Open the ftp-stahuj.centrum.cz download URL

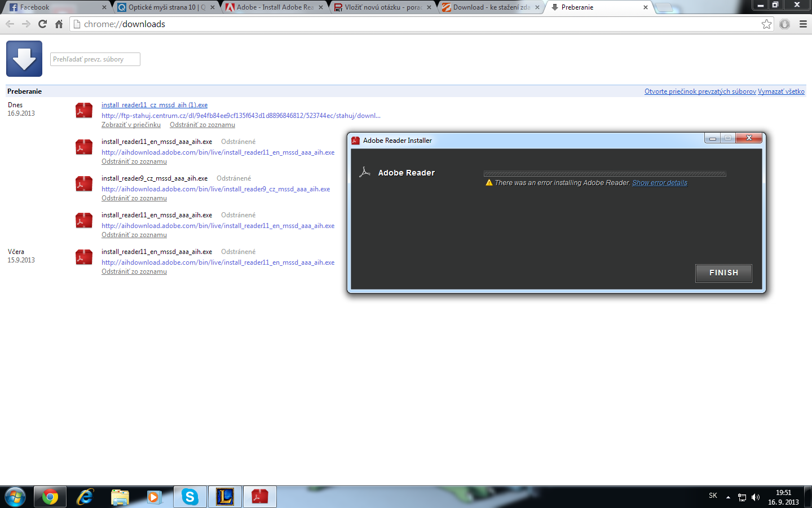241,116
